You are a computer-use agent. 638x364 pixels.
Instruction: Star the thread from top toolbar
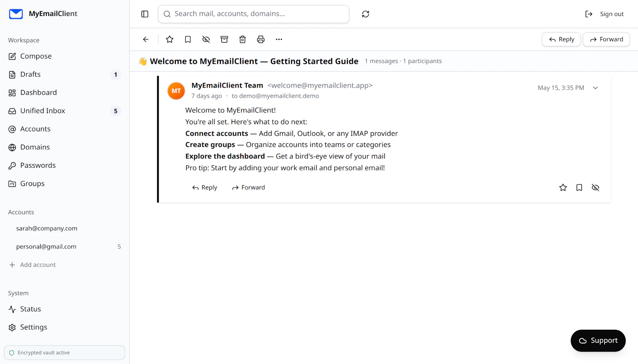click(x=169, y=39)
